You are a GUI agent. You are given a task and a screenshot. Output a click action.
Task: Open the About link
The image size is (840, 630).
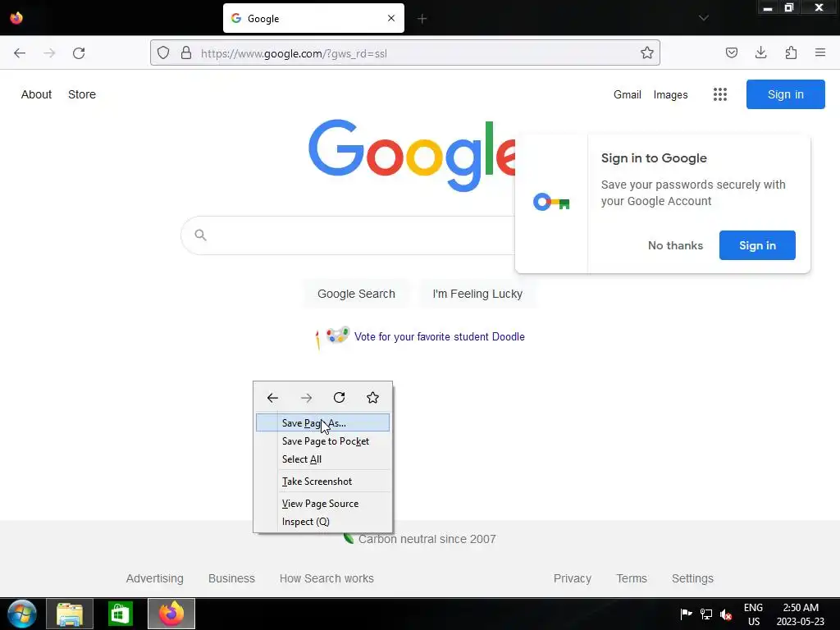[x=36, y=94]
